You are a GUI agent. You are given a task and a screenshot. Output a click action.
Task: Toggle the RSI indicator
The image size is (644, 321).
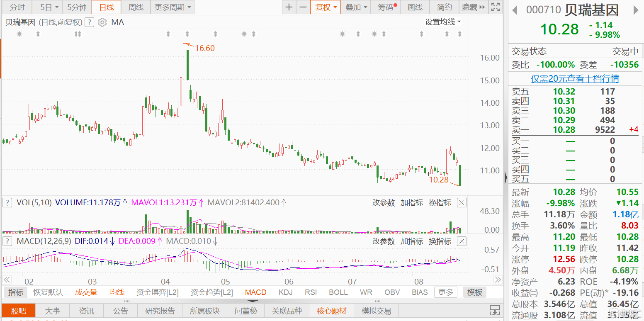tap(311, 292)
